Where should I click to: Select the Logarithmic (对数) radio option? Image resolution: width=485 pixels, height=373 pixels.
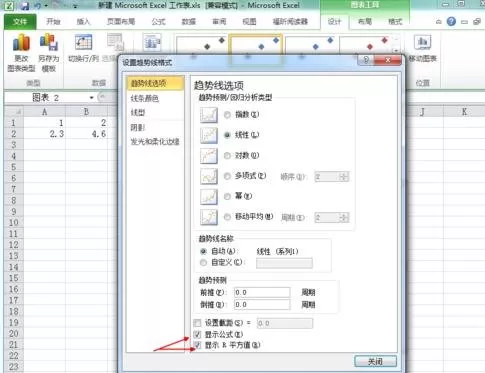(x=227, y=156)
